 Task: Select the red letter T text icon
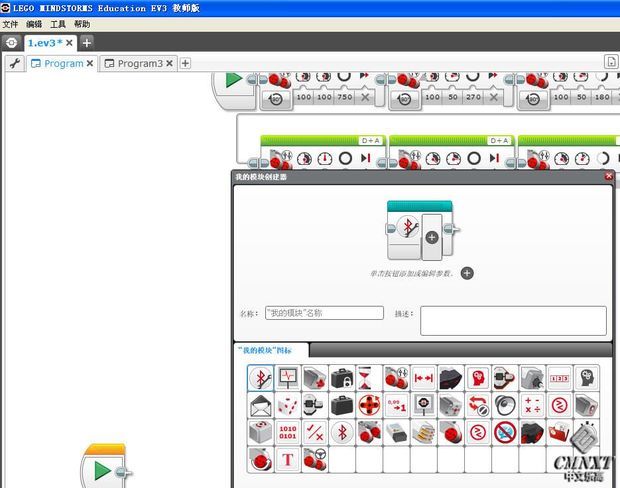click(x=287, y=459)
